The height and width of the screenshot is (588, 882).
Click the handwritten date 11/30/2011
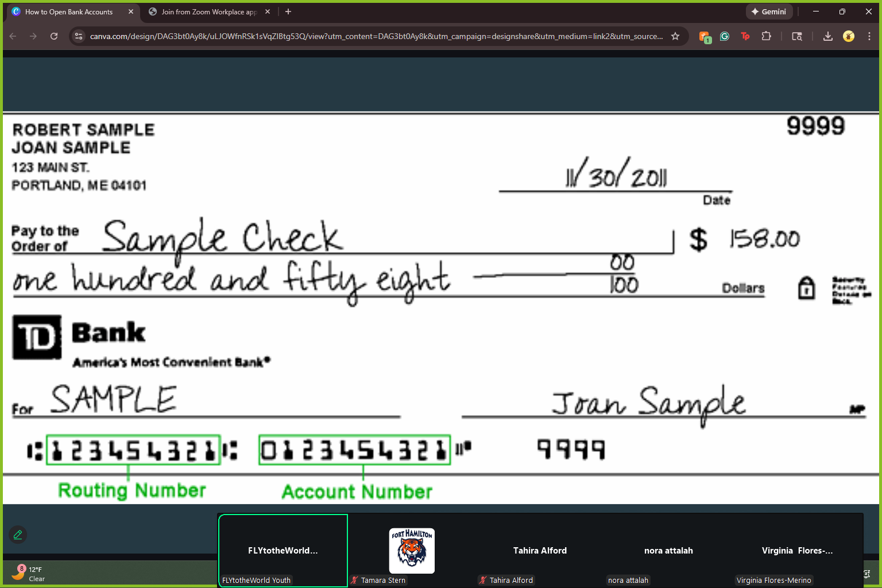click(x=616, y=173)
